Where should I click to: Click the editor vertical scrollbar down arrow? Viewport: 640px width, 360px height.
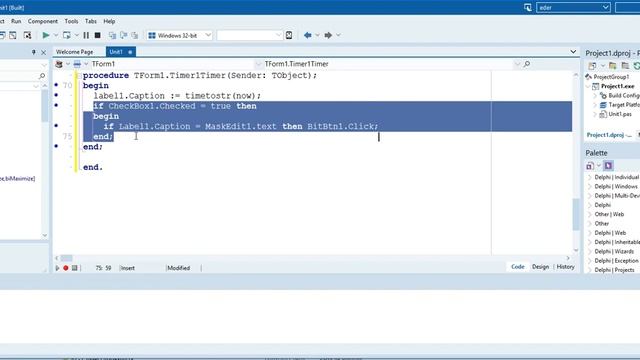(576, 250)
